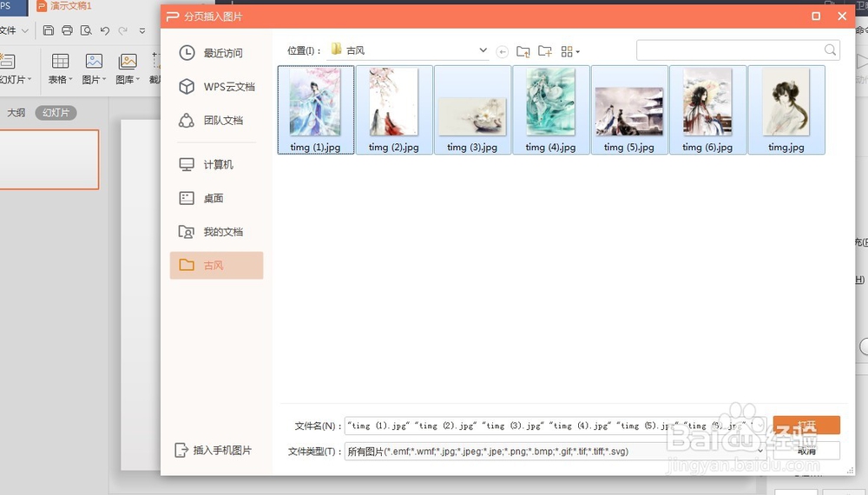Select the slide thumbnail in WPS panel
This screenshot has height=495, width=868.
49,160
